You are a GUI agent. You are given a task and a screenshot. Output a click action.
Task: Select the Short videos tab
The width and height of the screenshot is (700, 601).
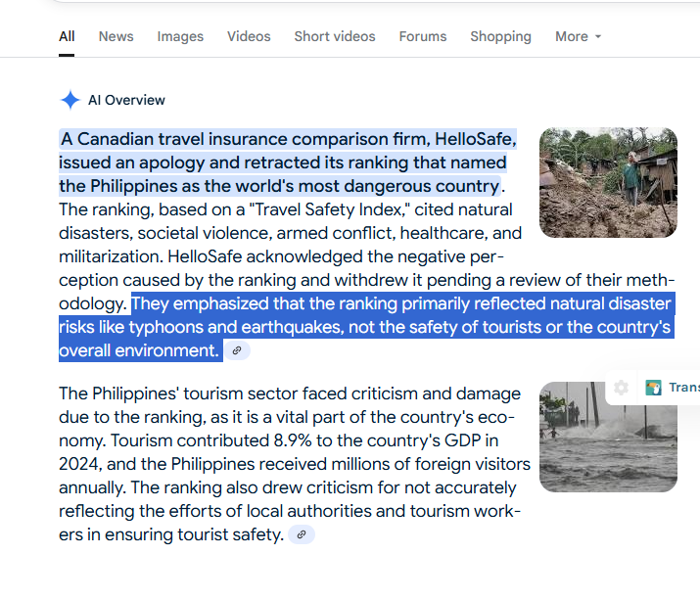(x=335, y=36)
